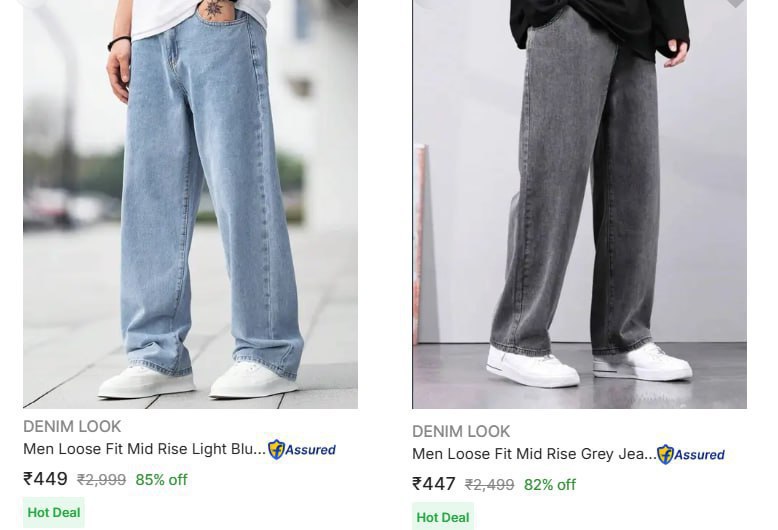Click the Assured badge text on light blue jeans
778x530 pixels.
click(310, 450)
